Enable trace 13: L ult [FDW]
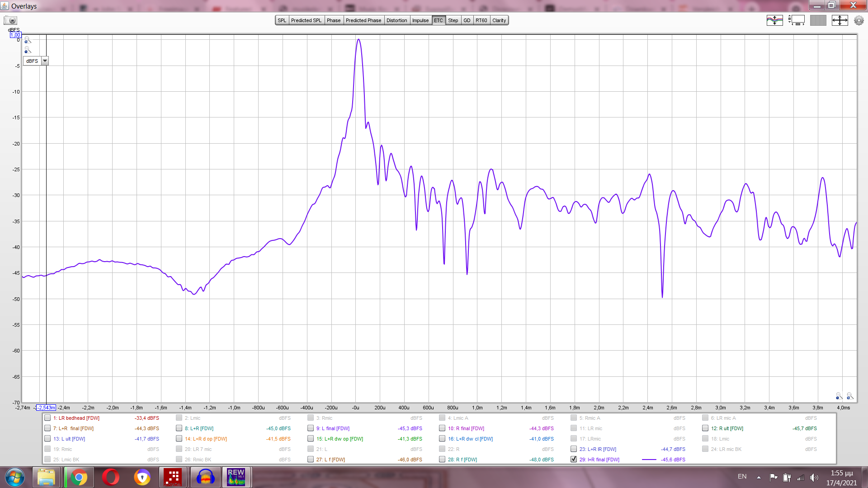Viewport: 868px width, 488px height. click(47, 439)
